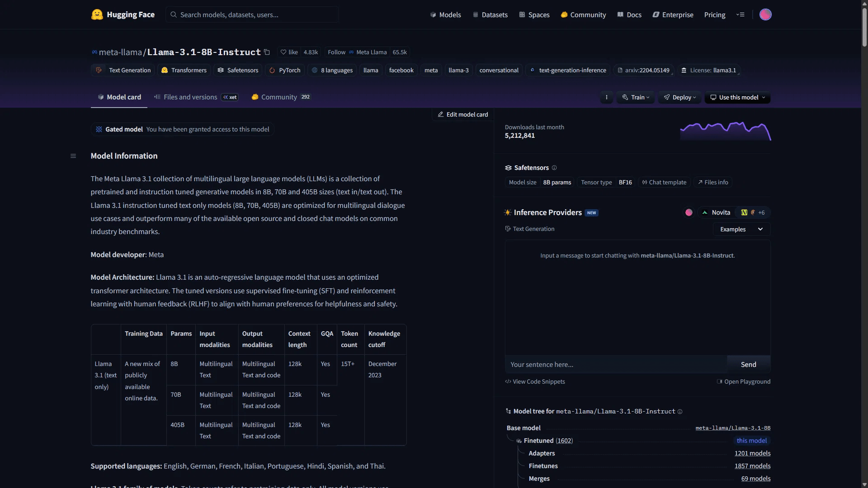This screenshot has height=488, width=868.
Task: Click the Model tree info icon
Action: [x=680, y=411]
